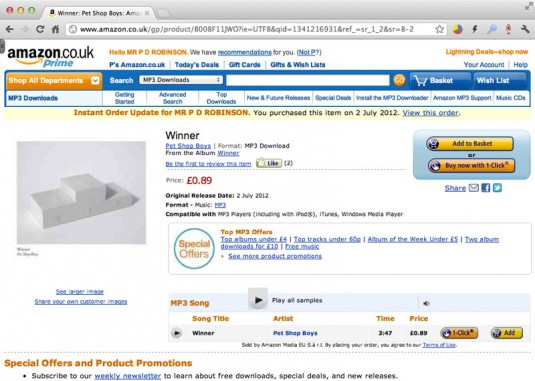535x381 pixels.
Task: Expand Shop All Departments menu
Action: (54, 80)
